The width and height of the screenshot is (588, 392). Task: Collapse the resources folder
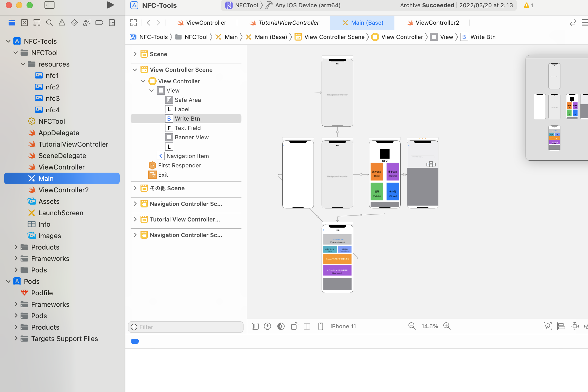pyautogui.click(x=23, y=64)
